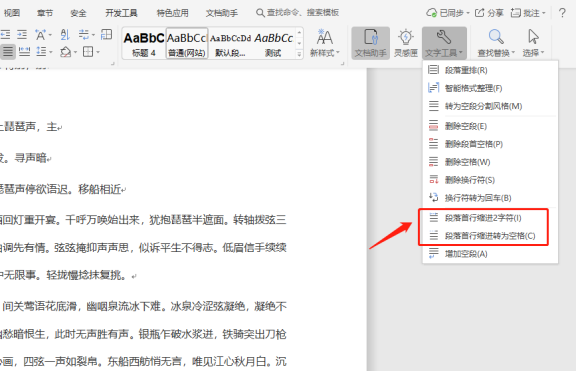
Task: Click the 分享 share button
Action: pos(489,13)
